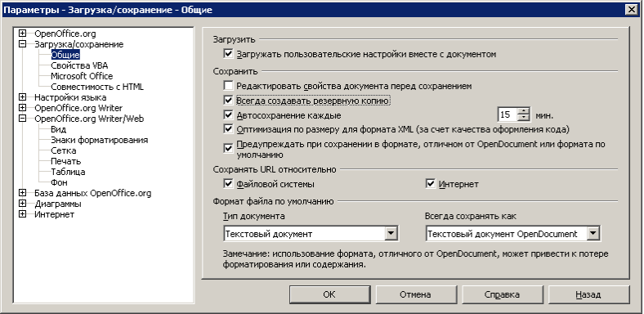Collapse the Загрузка/сохранение tree node

(22, 44)
